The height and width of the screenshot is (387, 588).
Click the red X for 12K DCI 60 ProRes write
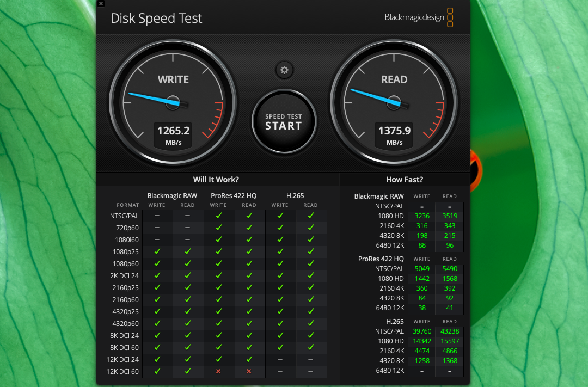tap(218, 371)
